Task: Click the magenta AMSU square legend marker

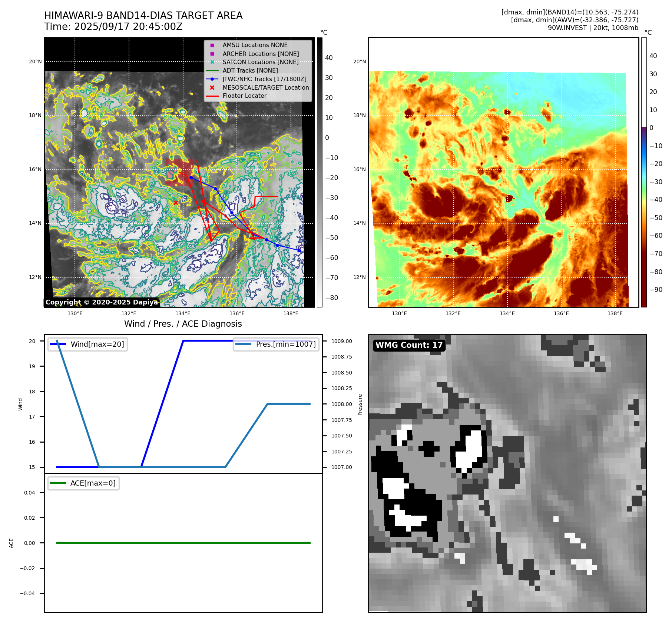Action: tap(212, 45)
